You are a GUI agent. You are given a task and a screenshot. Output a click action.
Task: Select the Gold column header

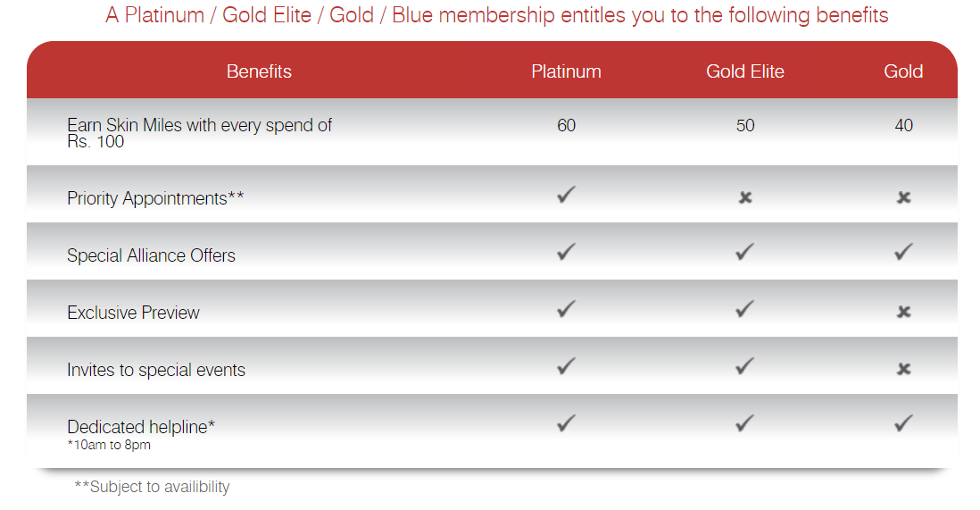pyautogui.click(x=903, y=71)
